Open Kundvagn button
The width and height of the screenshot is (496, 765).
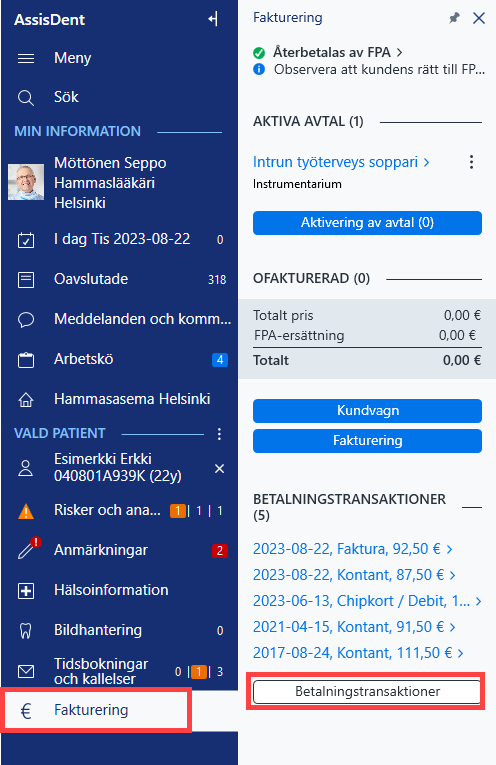click(x=367, y=411)
